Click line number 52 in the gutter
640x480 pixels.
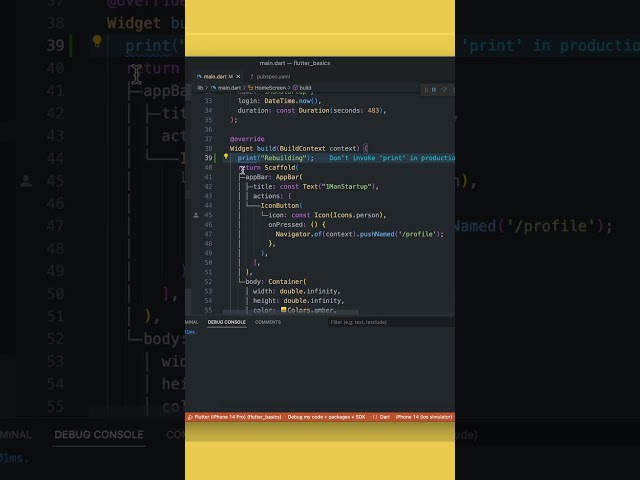tap(208, 282)
